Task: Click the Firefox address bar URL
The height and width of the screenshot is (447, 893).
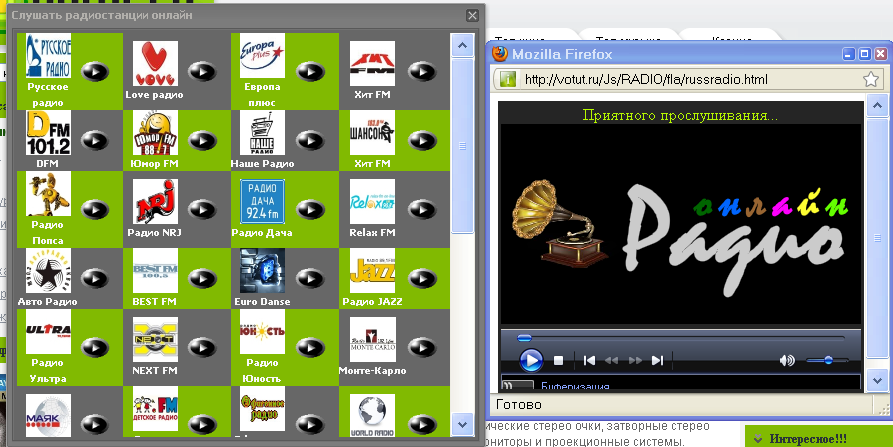Action: 646,79
